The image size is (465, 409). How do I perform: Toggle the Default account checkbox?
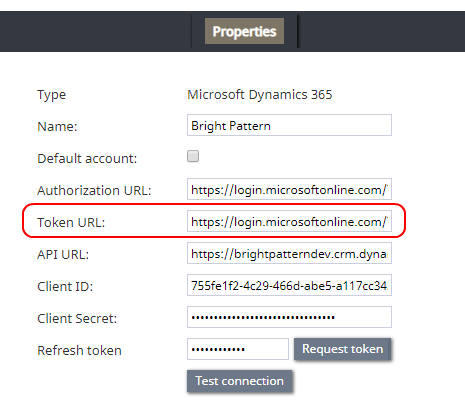tap(193, 156)
